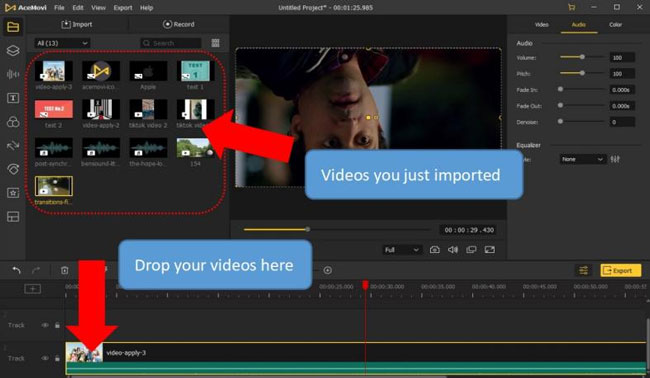This screenshot has height=378, width=650.
Task: Delete the selected clip with trash icon
Action: 64,270
